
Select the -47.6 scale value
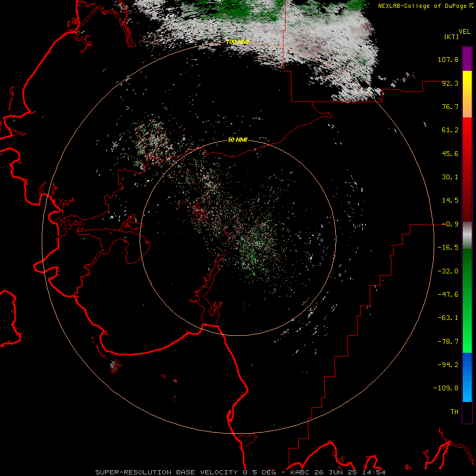coord(448,295)
